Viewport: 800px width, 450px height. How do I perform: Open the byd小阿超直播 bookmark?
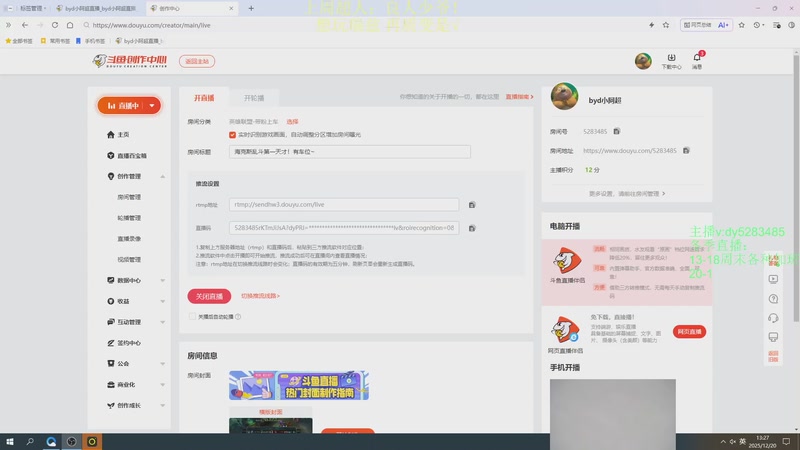[138, 41]
